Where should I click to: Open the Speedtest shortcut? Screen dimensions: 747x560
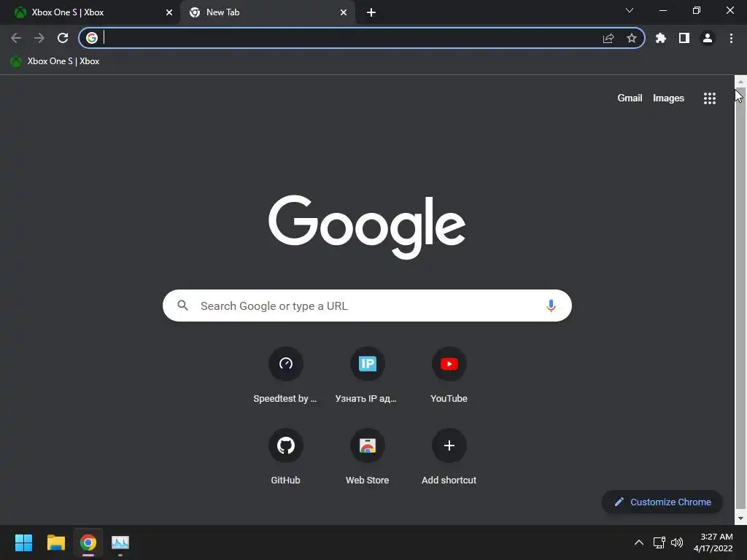pos(285,376)
